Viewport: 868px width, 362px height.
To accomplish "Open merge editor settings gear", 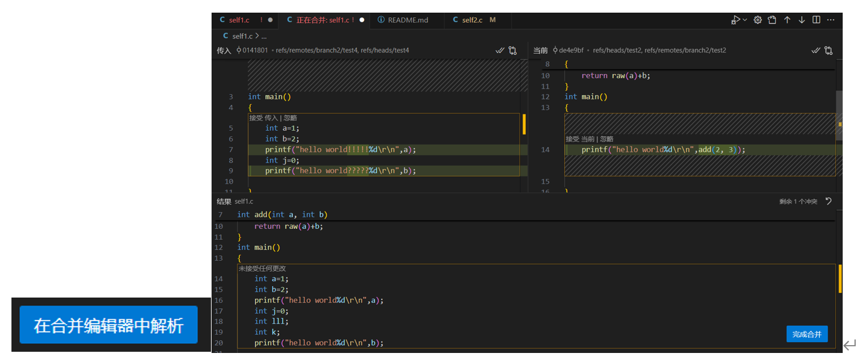I will (x=758, y=20).
